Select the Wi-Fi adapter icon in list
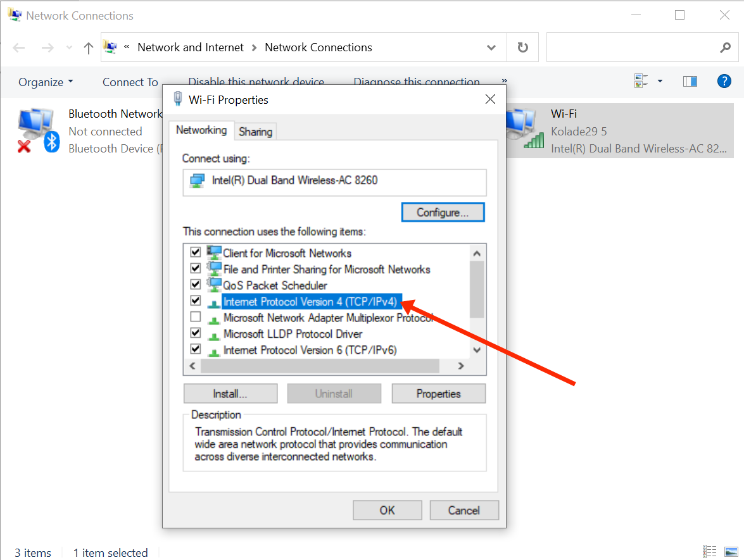744x560 pixels. click(525, 128)
